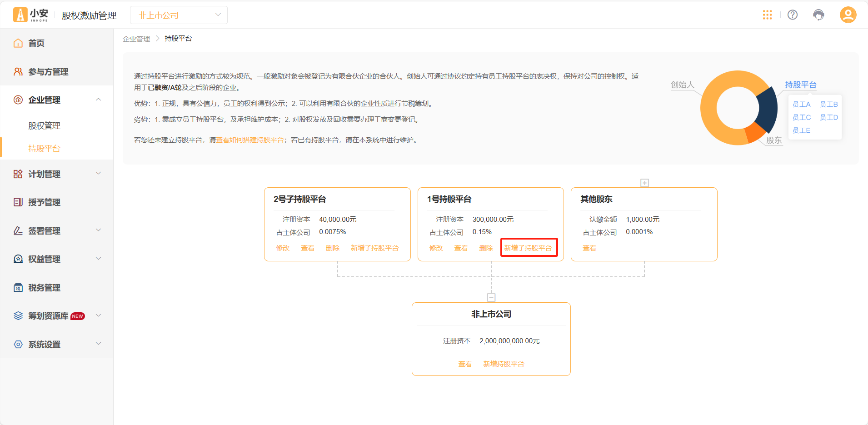This screenshot has height=425, width=868.
Task: Click 修改 on the 1号持股平台 card
Action: [436, 248]
